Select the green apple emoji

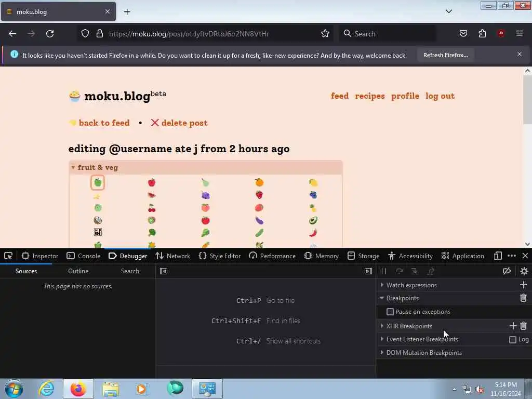98,182
